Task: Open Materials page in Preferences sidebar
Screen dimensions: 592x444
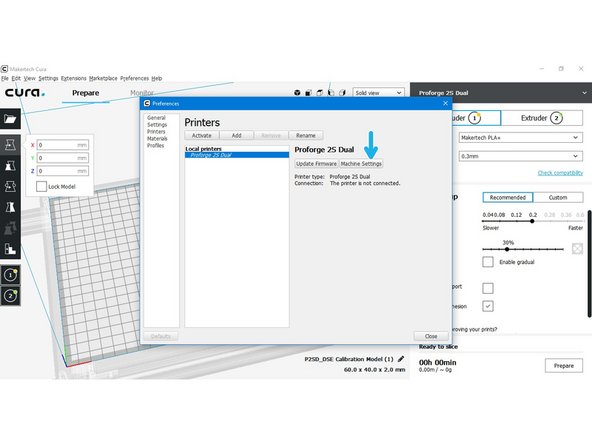Action: pos(157,139)
